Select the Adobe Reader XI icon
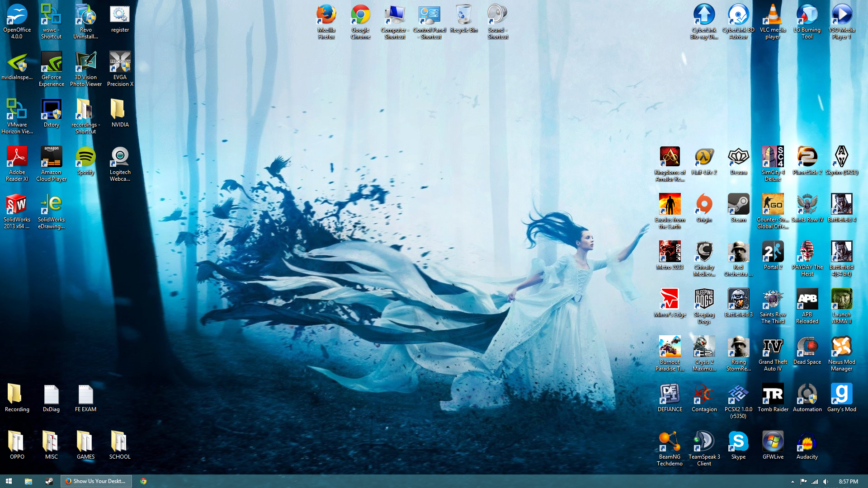The height and width of the screenshot is (488, 868). point(17,164)
